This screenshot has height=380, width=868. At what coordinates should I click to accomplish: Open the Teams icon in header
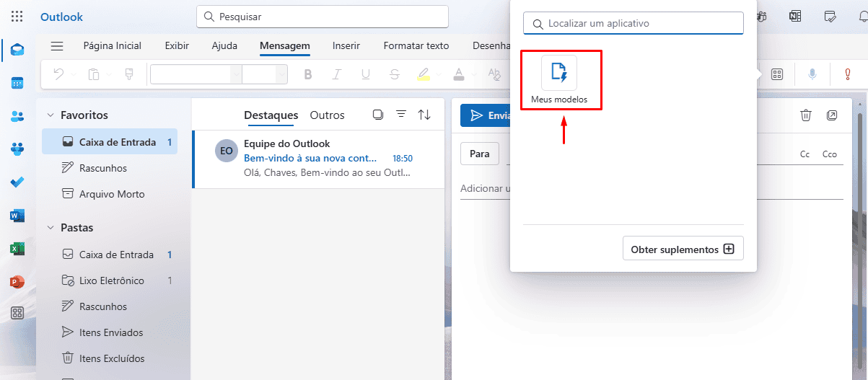coord(762,16)
